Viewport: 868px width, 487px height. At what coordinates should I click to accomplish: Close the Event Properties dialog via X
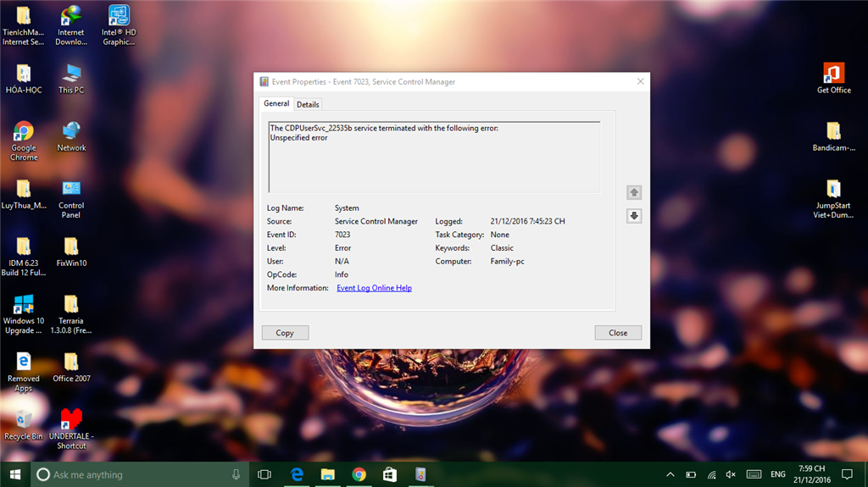point(641,81)
